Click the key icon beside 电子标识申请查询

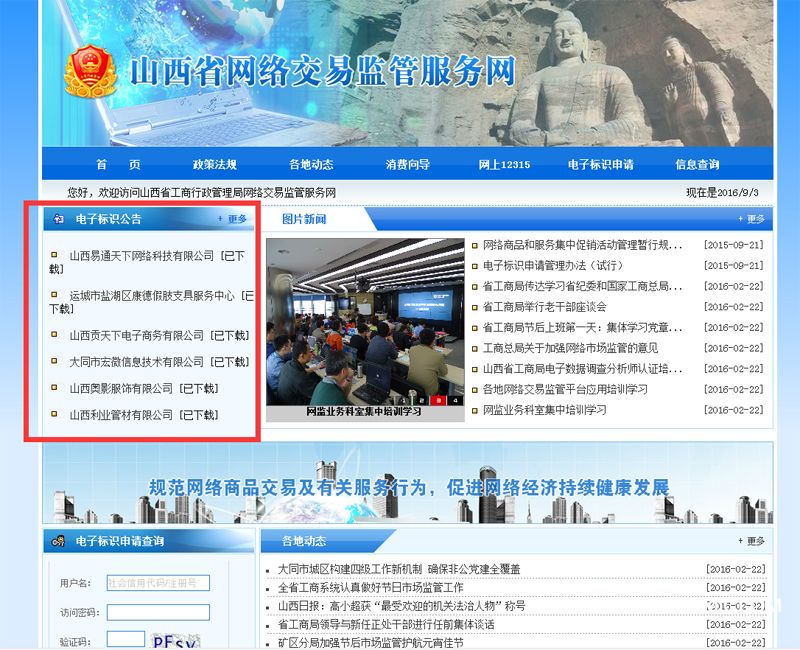tap(58, 541)
